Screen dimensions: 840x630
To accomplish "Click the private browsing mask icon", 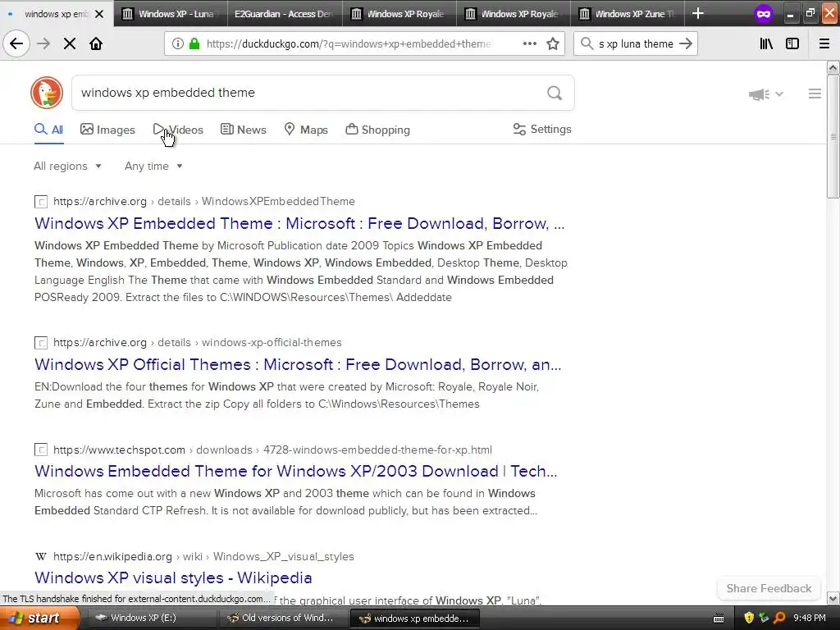I will [764, 14].
